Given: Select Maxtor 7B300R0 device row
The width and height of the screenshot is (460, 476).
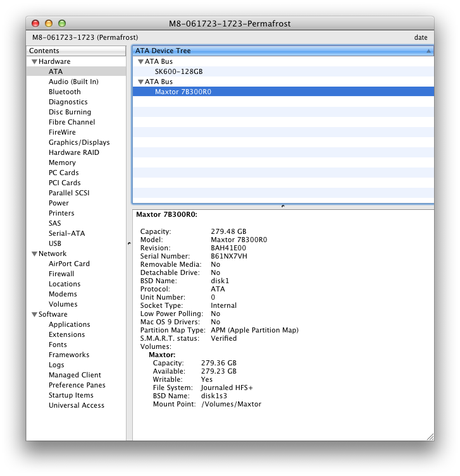Looking at the screenshot, I should point(183,92).
